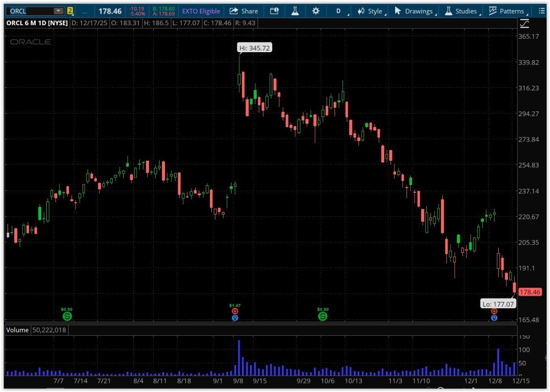Click the blue lightbulb icon near 12/8
550x392 pixels.
pos(494,317)
